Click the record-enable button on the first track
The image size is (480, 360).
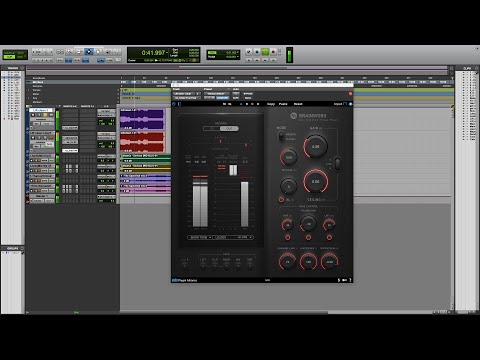tap(33, 115)
